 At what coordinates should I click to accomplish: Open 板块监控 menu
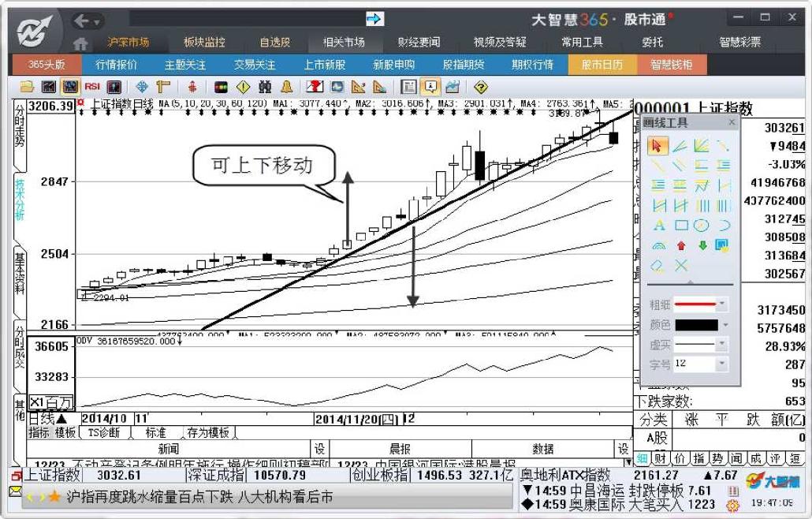click(x=204, y=43)
